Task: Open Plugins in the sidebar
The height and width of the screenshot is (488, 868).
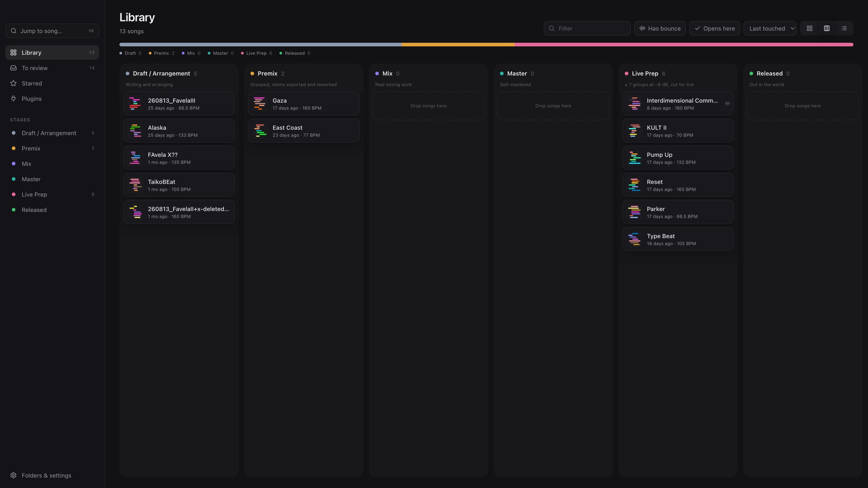Action: tap(52, 99)
